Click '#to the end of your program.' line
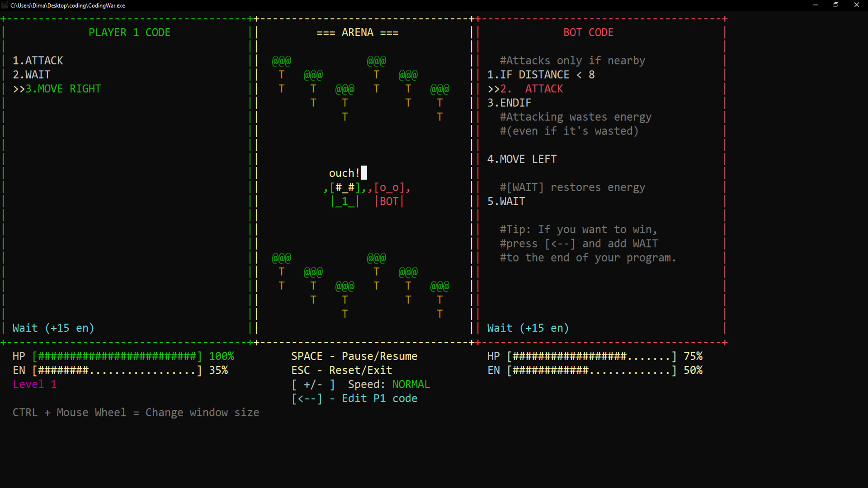 click(x=588, y=258)
